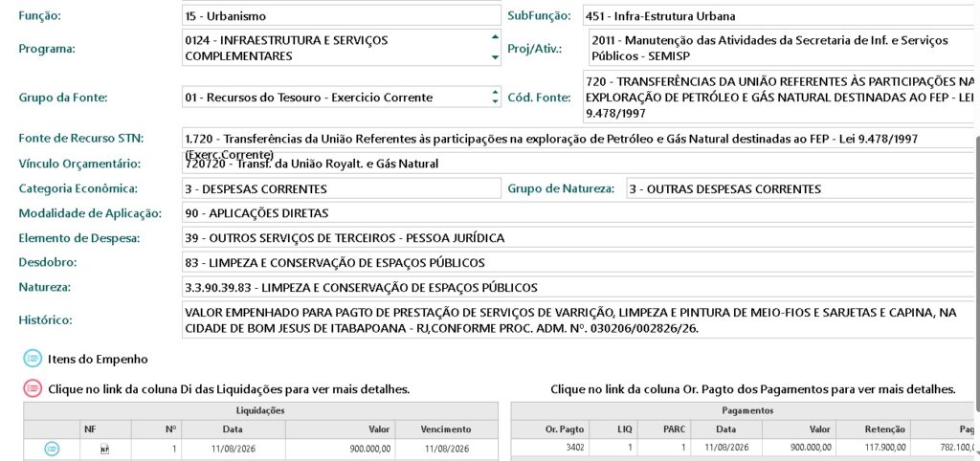Click the Valor column header in Liquidações
980x461 pixels.
point(341,429)
